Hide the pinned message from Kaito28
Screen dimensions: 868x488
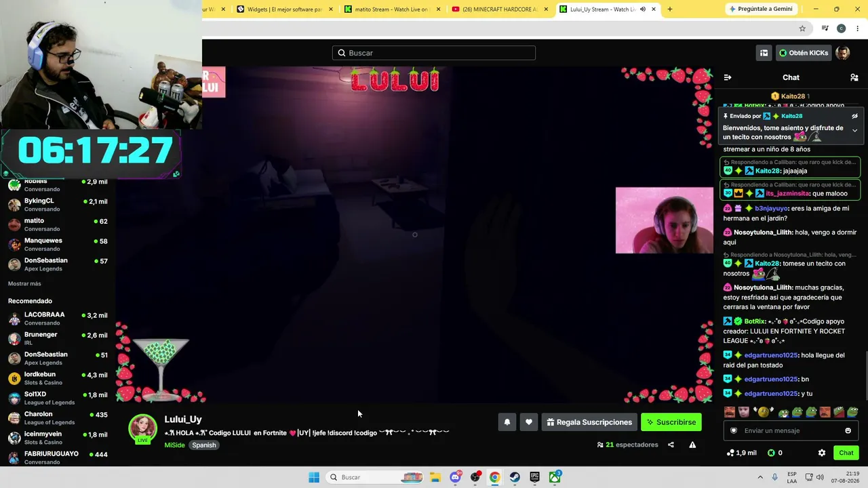854,116
